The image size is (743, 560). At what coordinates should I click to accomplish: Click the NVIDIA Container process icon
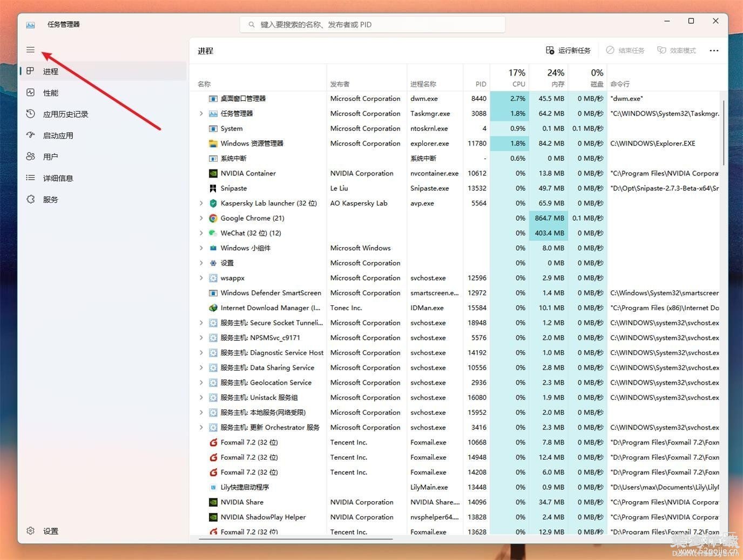coord(213,173)
